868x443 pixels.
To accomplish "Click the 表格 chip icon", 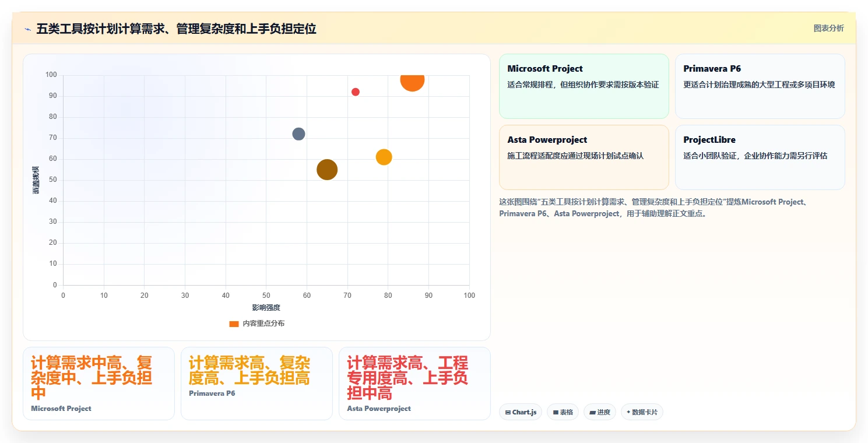I will coord(556,413).
